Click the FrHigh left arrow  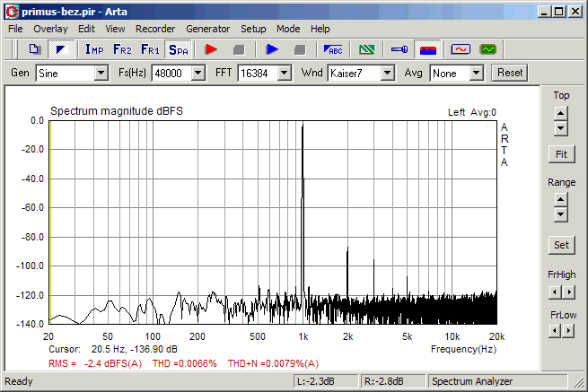(x=555, y=292)
